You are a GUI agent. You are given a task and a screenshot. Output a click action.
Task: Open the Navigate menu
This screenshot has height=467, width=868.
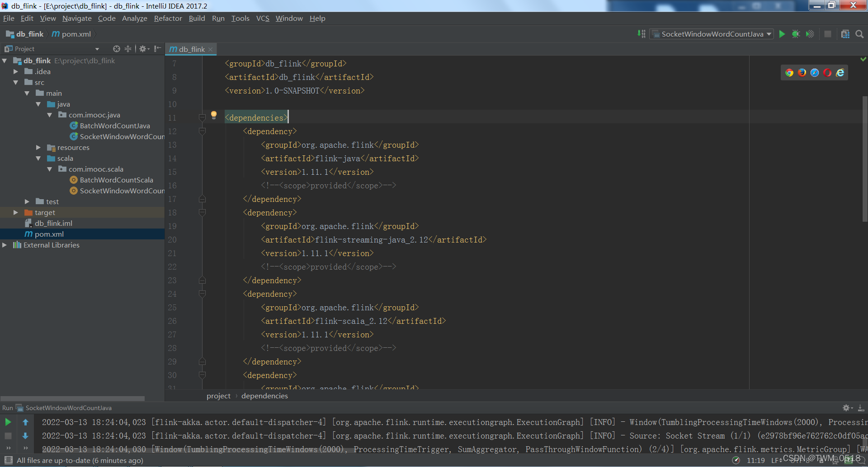[77, 18]
